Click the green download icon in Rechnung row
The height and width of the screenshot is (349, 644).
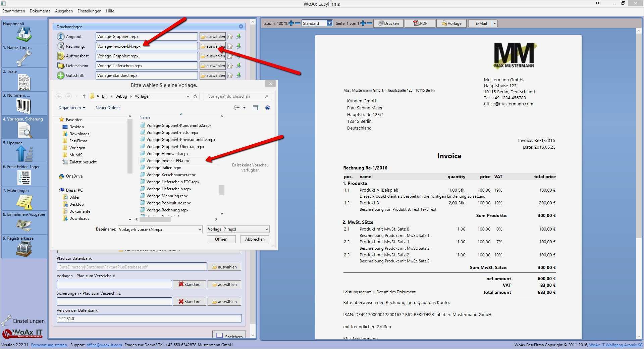[x=238, y=46]
